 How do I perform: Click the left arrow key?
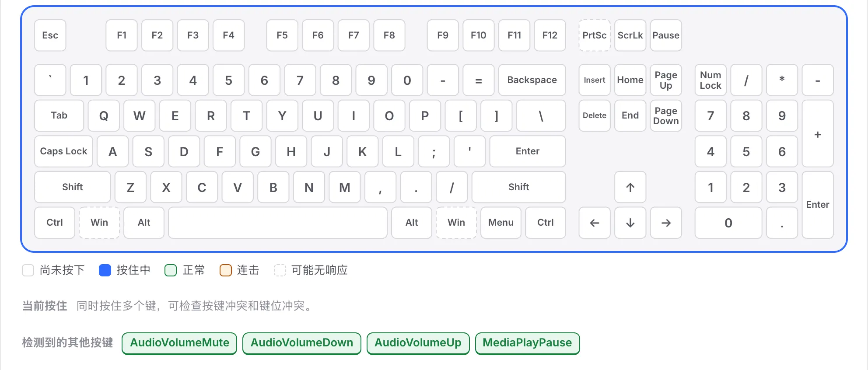[x=595, y=223]
